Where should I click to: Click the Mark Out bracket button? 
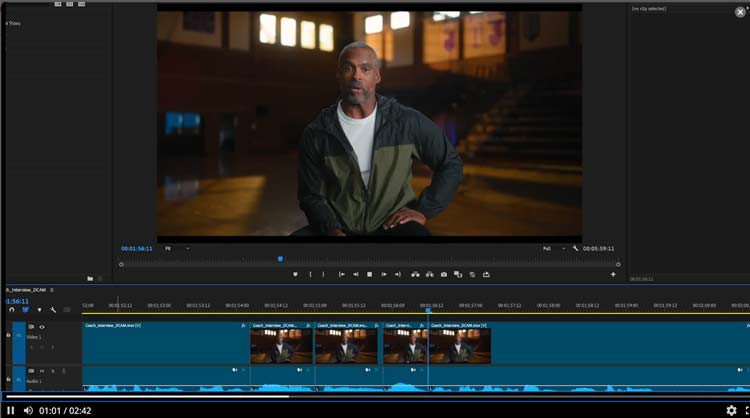pyautogui.click(x=323, y=275)
